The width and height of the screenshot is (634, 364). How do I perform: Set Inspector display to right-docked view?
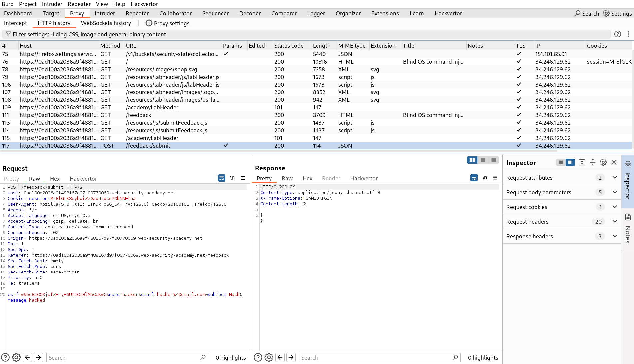[570, 162]
